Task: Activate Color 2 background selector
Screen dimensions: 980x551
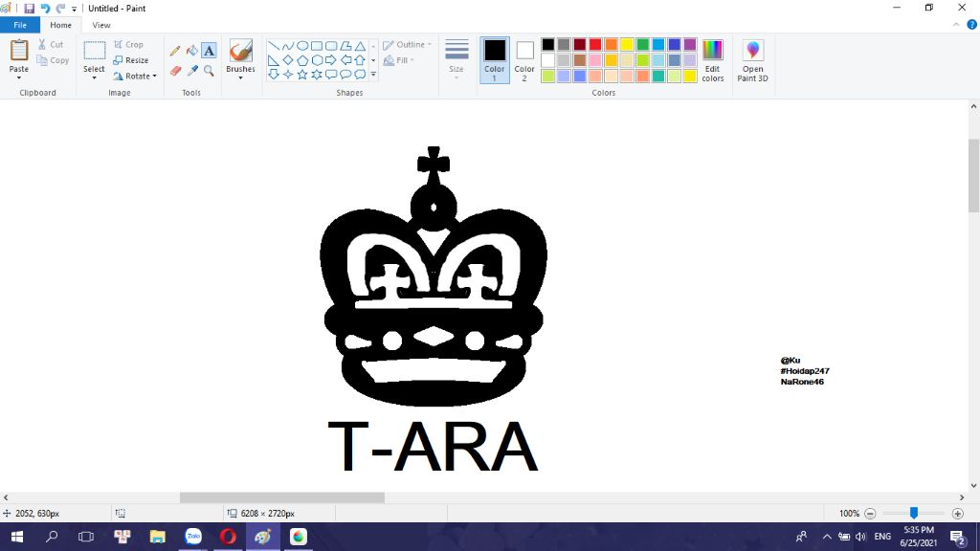Action: click(524, 60)
